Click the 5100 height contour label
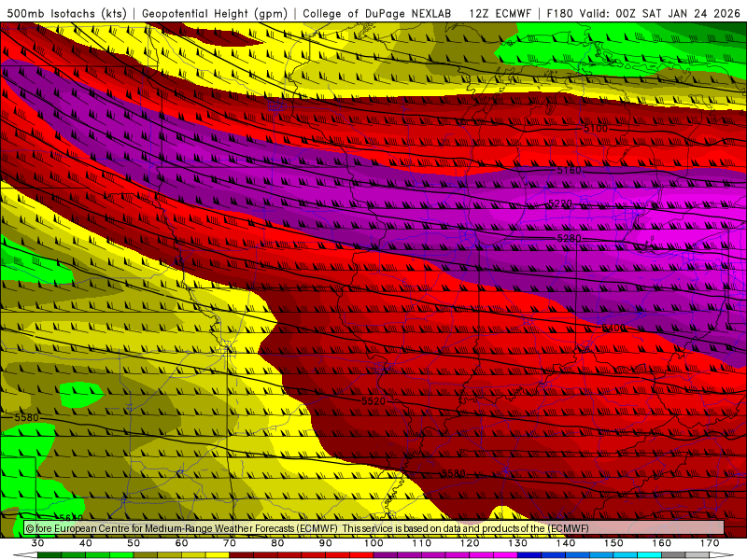This screenshot has height=560, width=747. [x=596, y=129]
